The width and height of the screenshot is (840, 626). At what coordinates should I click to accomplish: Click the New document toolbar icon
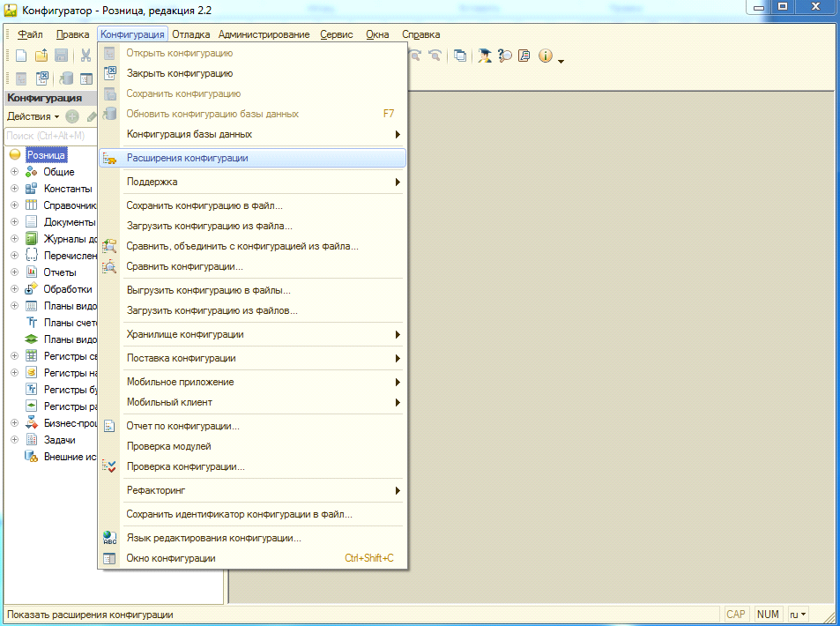point(21,56)
